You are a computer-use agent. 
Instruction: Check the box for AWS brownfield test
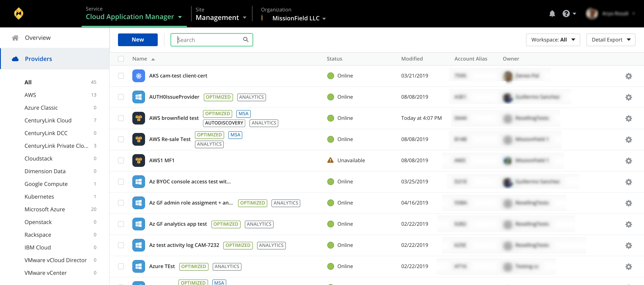pos(121,118)
